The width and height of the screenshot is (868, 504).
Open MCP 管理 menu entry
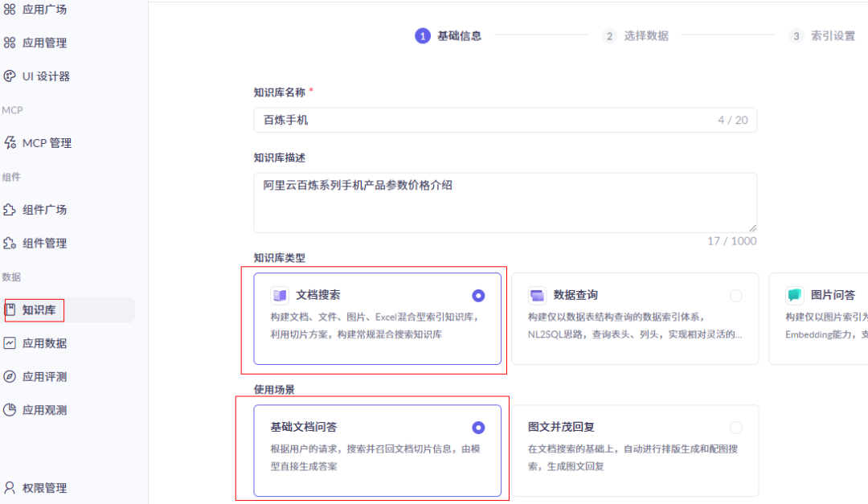(x=47, y=143)
